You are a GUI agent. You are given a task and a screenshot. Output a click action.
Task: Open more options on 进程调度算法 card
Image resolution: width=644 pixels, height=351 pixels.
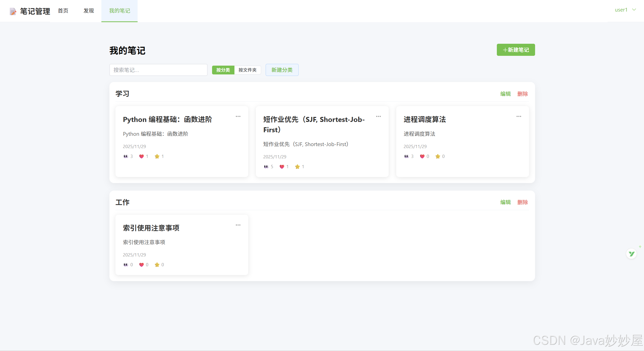pos(519,116)
